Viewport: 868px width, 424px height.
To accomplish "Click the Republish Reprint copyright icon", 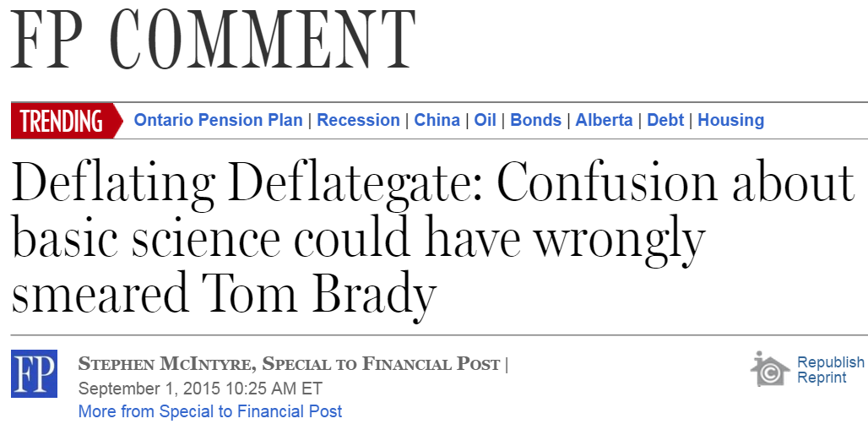I will [x=769, y=370].
